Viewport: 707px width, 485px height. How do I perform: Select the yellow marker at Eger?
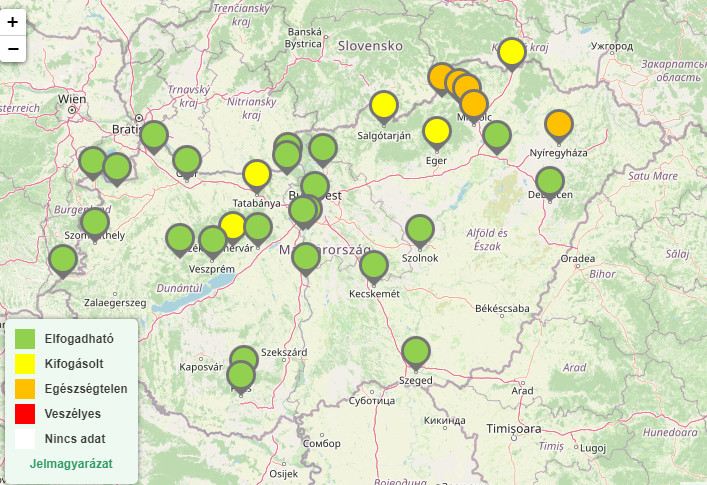coord(437,131)
